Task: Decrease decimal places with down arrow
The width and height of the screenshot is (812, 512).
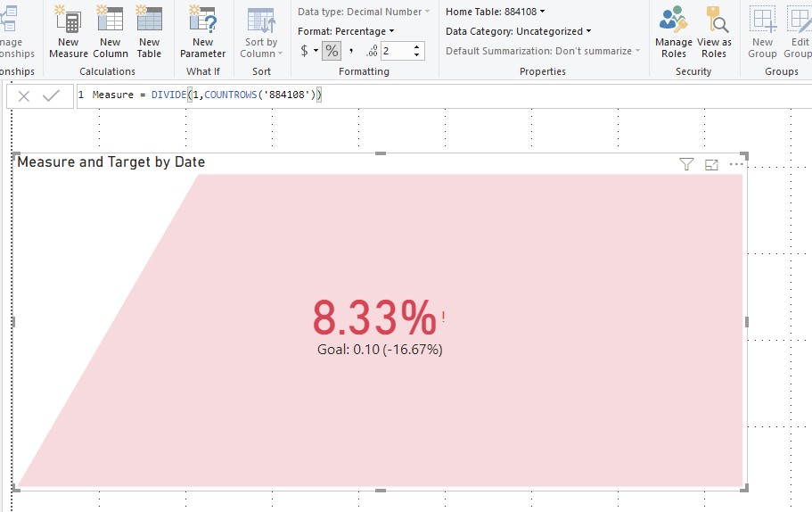Action: [417, 55]
